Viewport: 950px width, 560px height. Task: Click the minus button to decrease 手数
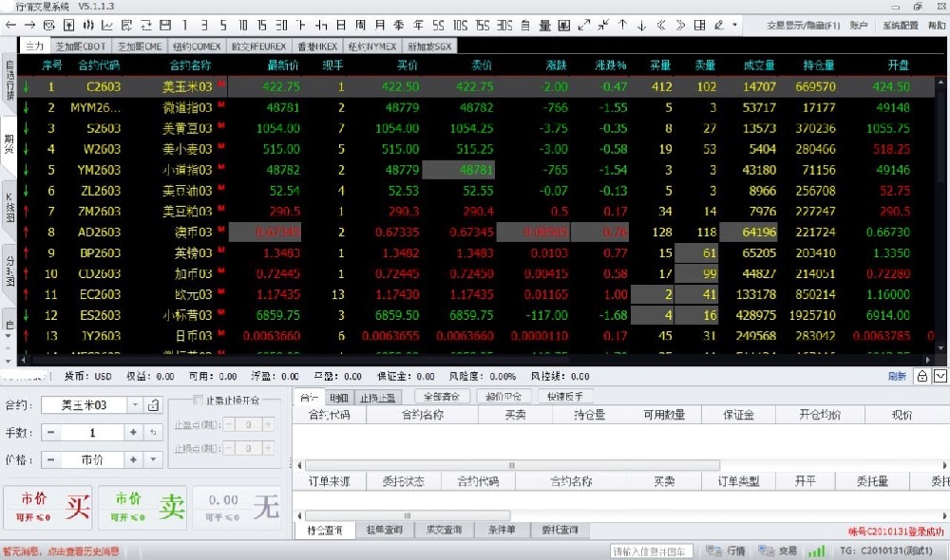pos(50,433)
